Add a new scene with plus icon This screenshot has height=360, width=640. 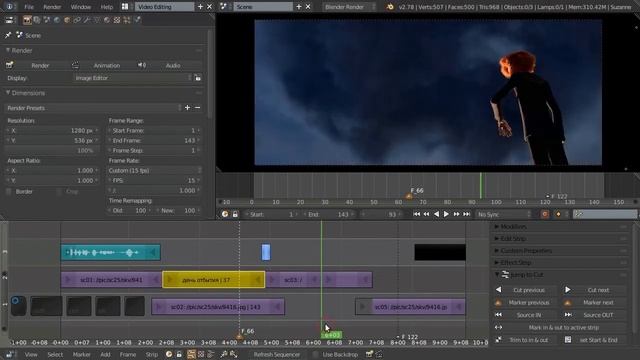[x=299, y=7]
